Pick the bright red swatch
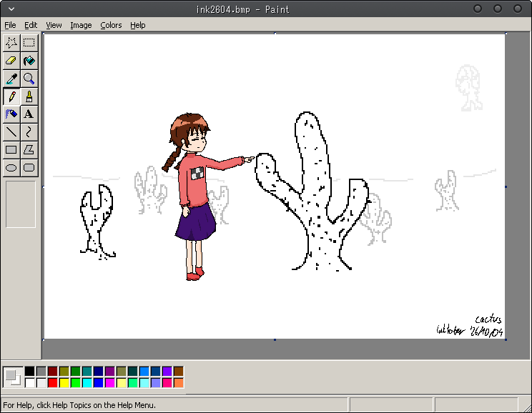This screenshot has height=413, width=532. [x=53, y=383]
